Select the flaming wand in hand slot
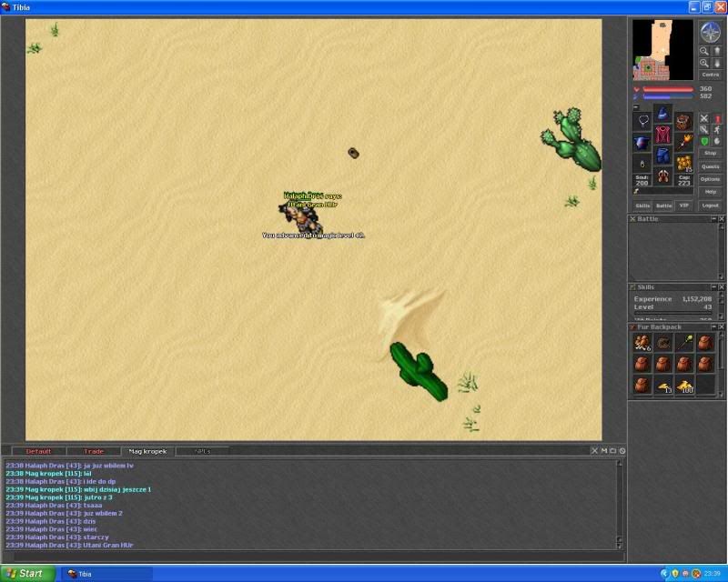 683,143
